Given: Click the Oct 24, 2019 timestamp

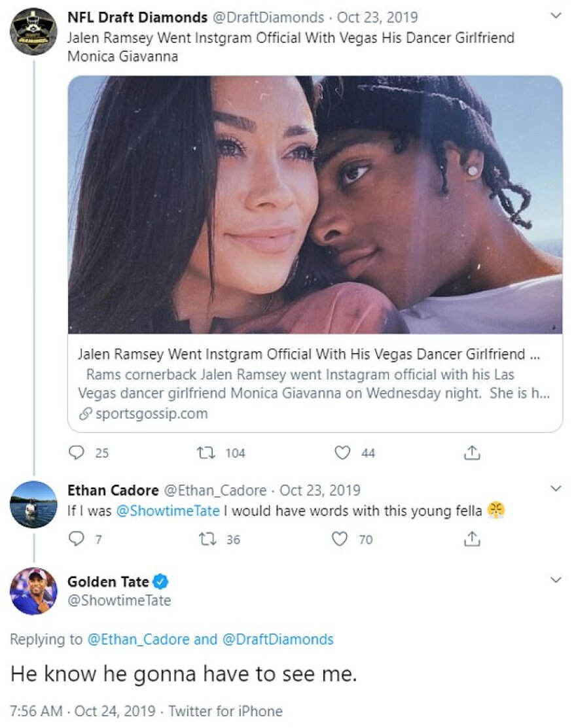Looking at the screenshot, I should click(x=115, y=711).
